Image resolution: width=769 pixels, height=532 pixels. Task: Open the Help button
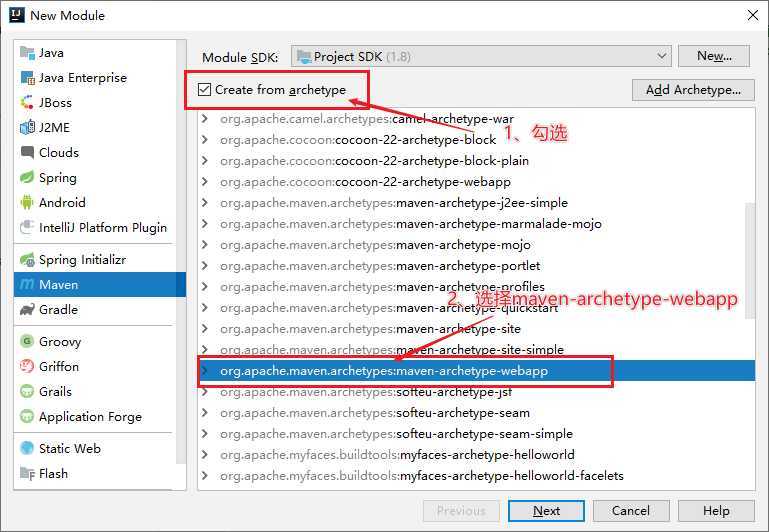pos(716,511)
